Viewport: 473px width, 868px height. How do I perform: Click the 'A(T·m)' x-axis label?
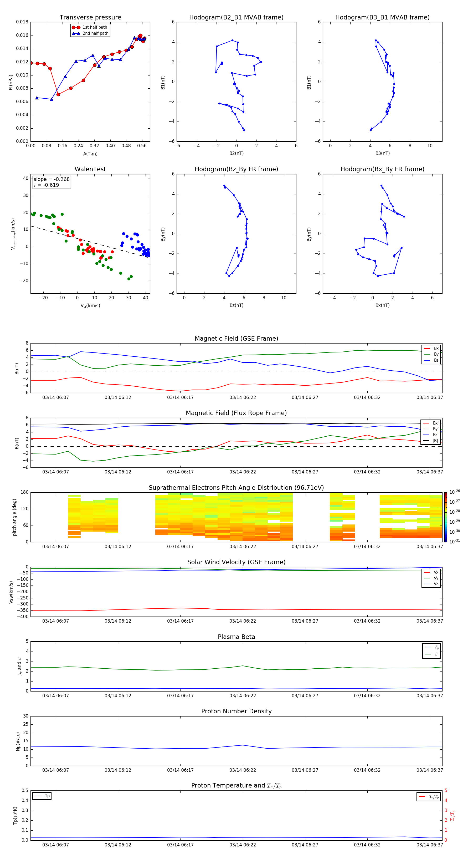pyautogui.click(x=90, y=154)
